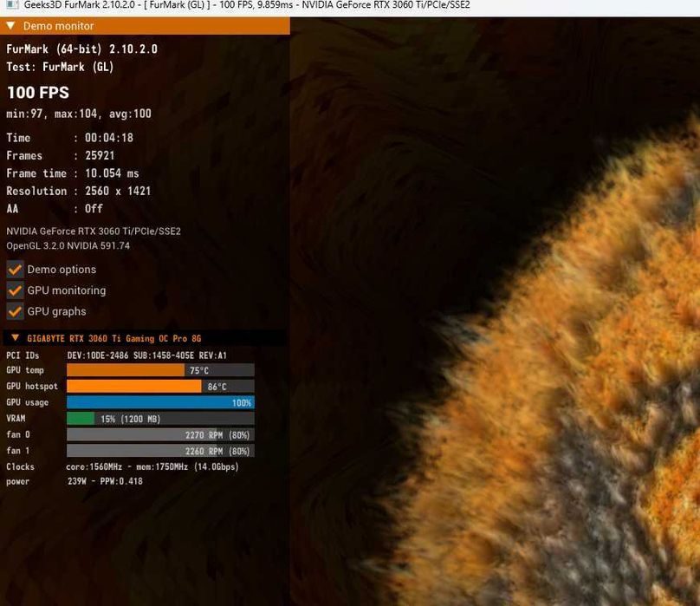
Task: Click the large 100 FPS readout
Action: pyautogui.click(x=38, y=93)
